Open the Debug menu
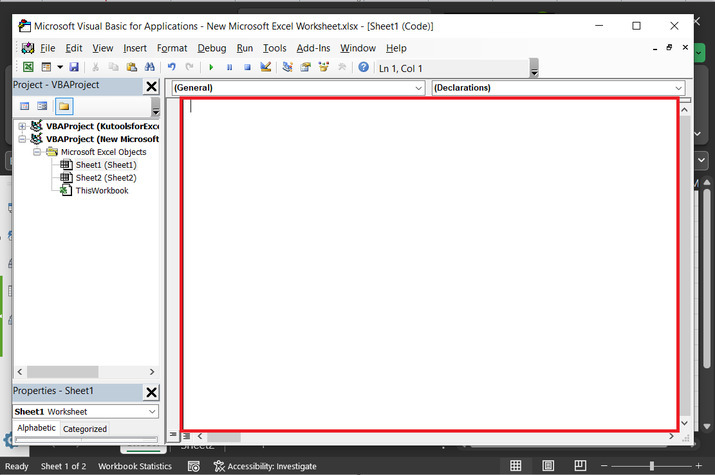 click(x=212, y=48)
